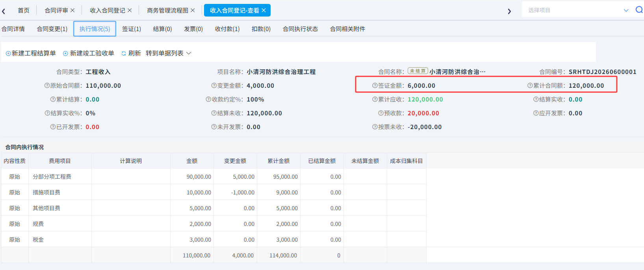Click the plus icon for 新建工程结算单
644x270 pixels.
click(x=8, y=54)
